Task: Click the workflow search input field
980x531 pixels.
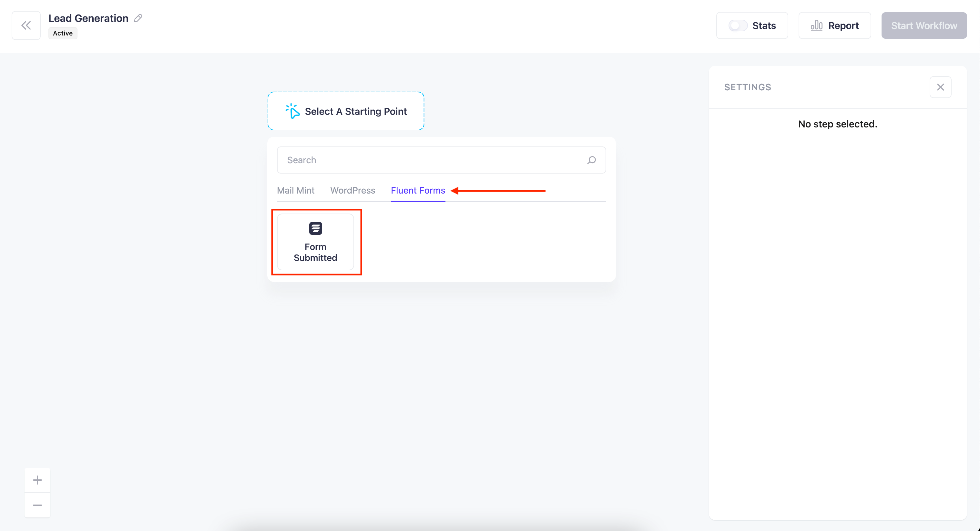Action: (442, 160)
